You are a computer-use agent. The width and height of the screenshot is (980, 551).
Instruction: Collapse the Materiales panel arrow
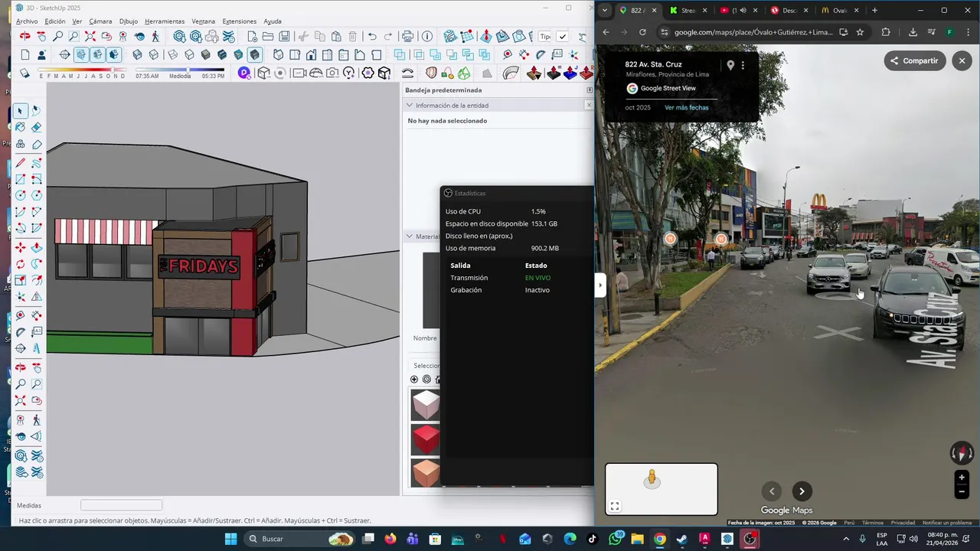[x=410, y=236]
